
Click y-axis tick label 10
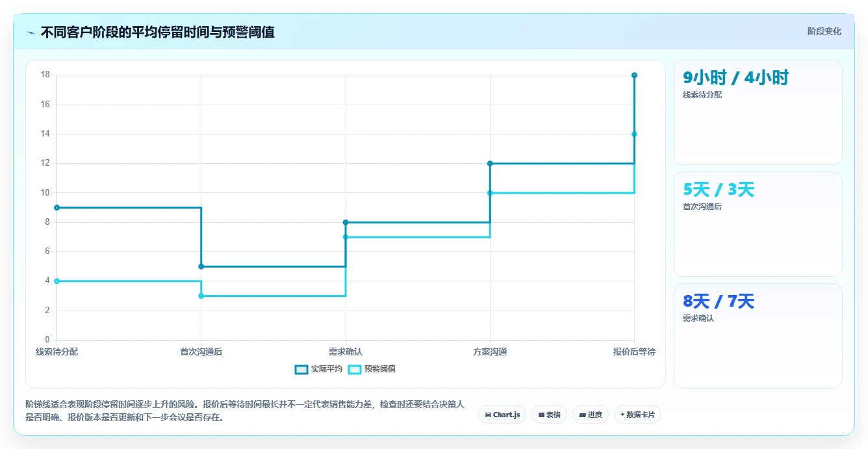pos(45,192)
